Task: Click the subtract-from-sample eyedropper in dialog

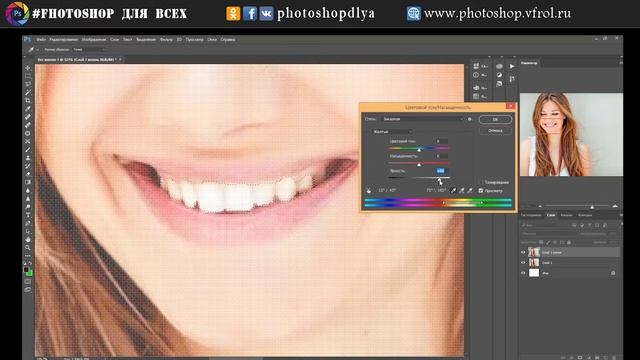Action: coord(470,190)
